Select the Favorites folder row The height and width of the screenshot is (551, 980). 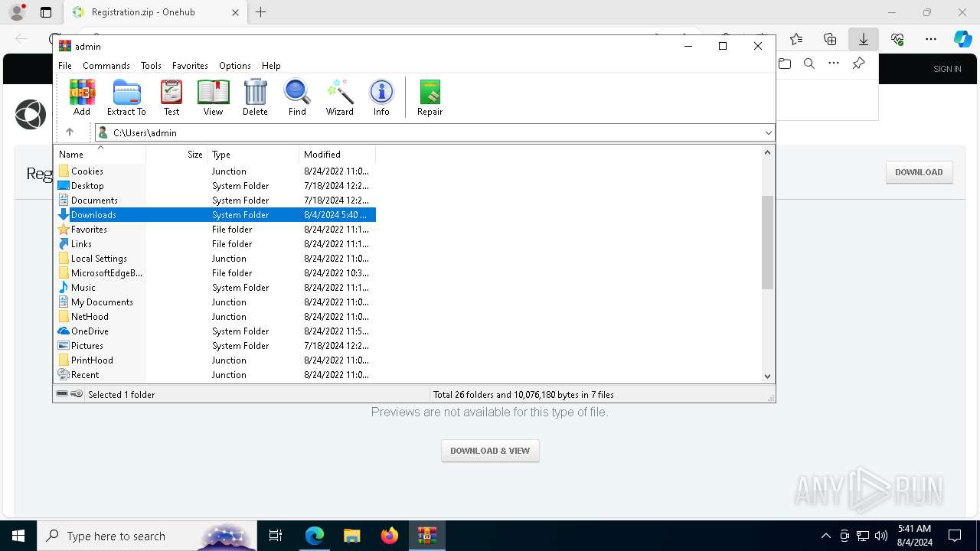tap(215, 230)
